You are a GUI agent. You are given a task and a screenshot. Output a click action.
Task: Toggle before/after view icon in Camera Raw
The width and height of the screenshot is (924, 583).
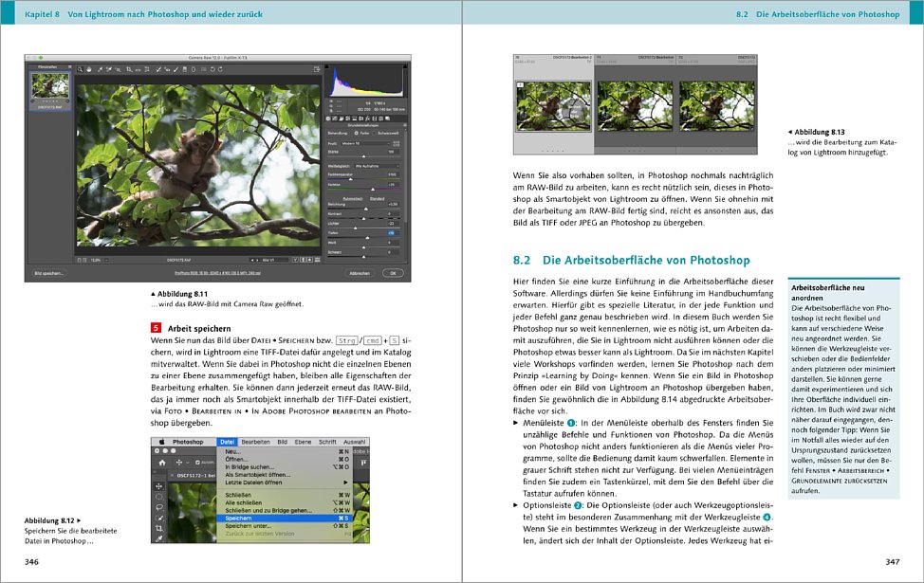295,260
